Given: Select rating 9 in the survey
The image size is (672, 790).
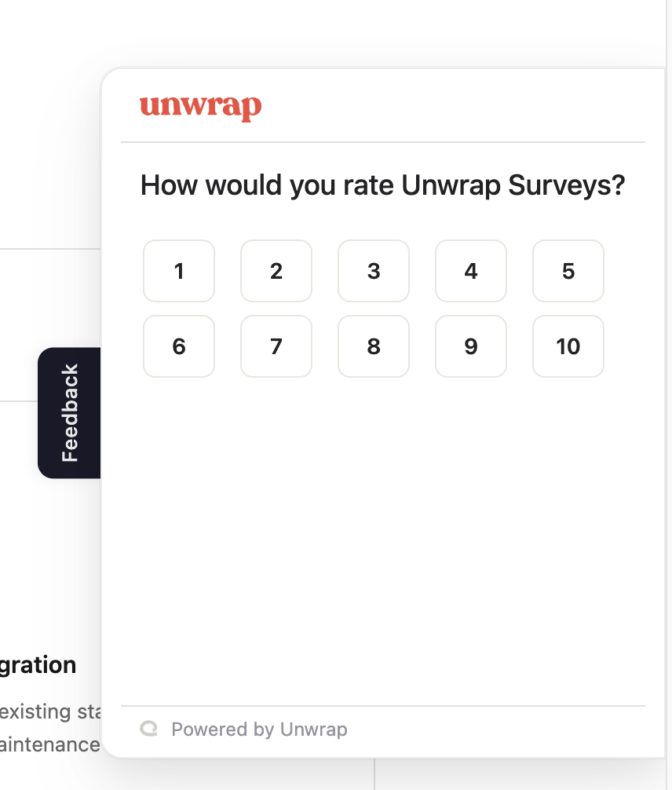Looking at the screenshot, I should 471,346.
